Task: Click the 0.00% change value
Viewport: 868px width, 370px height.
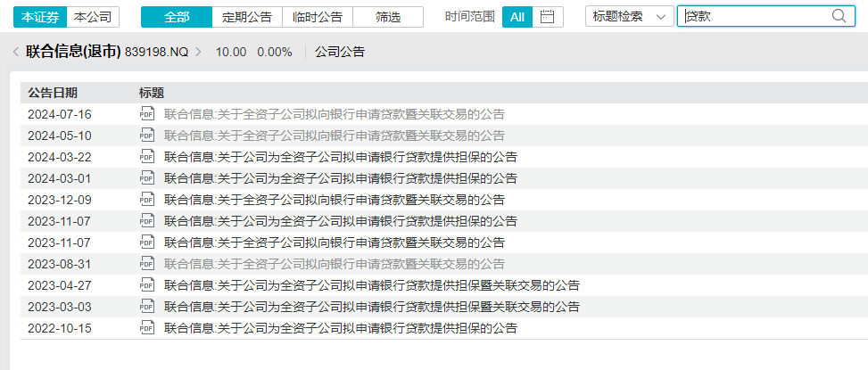Action: click(275, 52)
